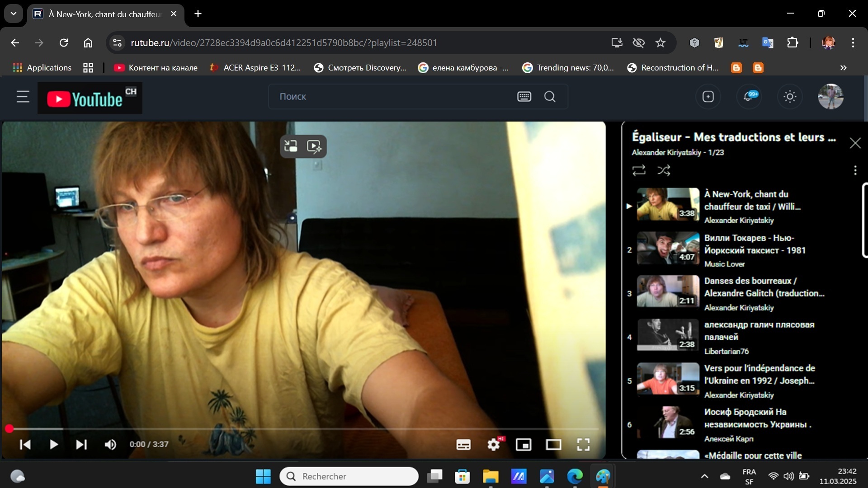Switch site theme with sun icon
Image resolution: width=868 pixels, height=488 pixels.
click(790, 97)
